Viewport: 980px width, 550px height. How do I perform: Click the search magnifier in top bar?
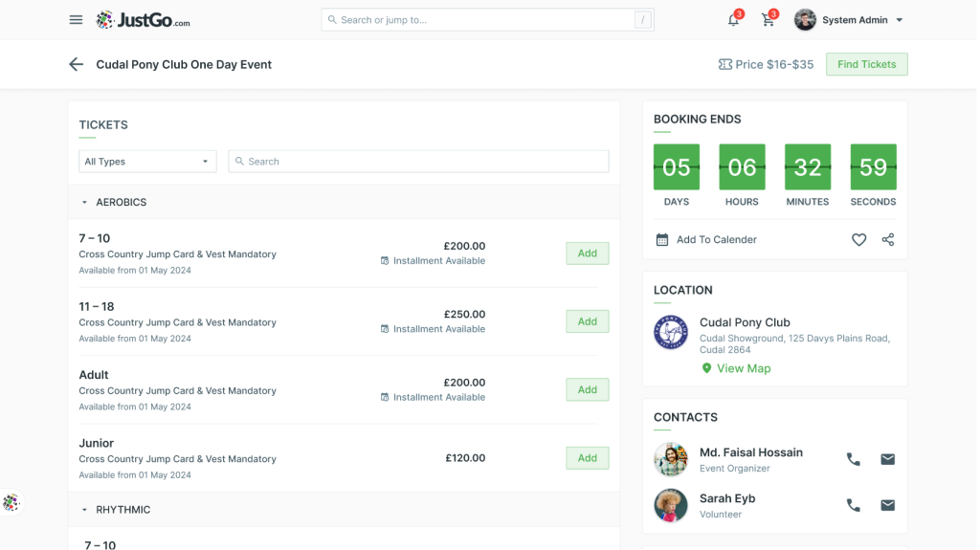332,20
